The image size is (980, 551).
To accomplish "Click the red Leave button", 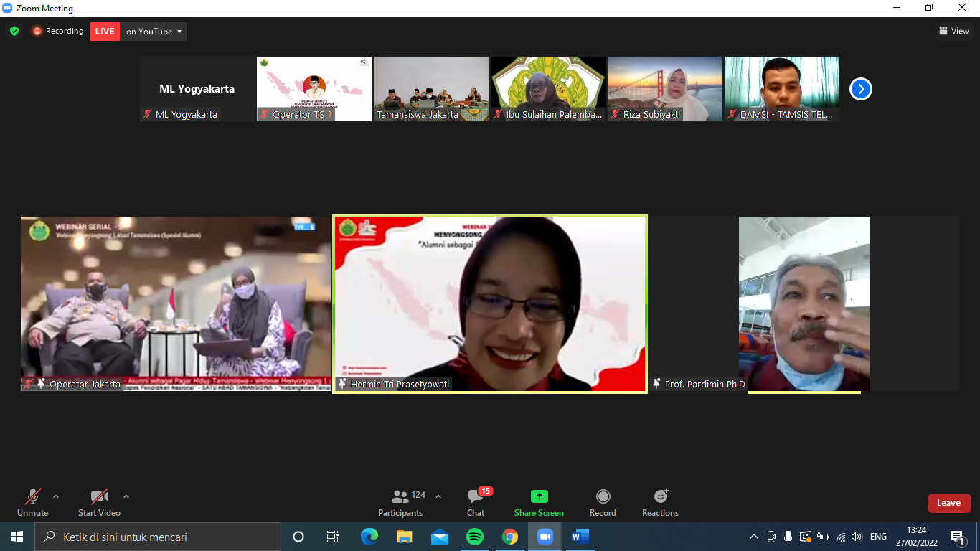I will [x=948, y=503].
